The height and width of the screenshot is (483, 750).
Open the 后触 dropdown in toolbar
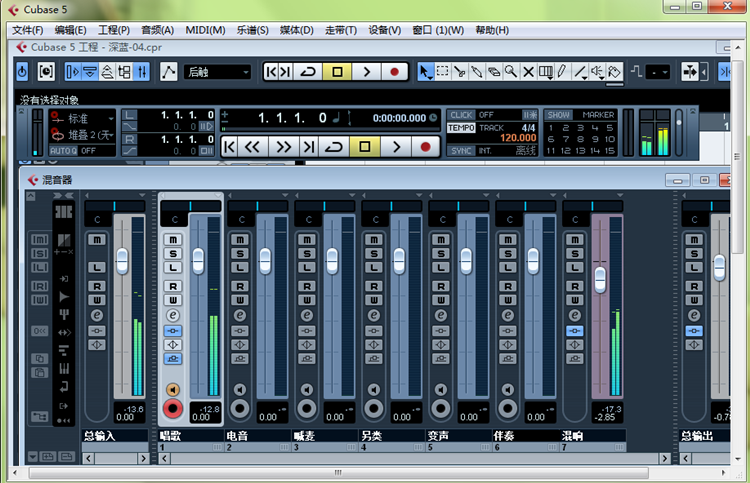(x=218, y=72)
